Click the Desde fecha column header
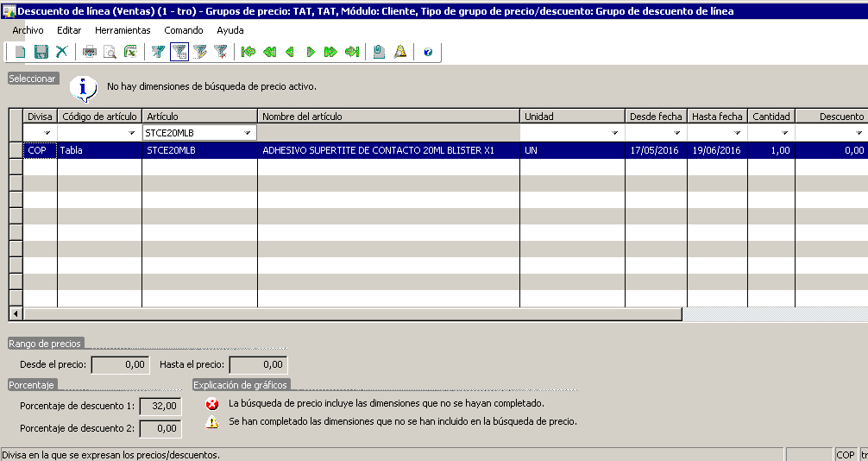 coord(657,117)
